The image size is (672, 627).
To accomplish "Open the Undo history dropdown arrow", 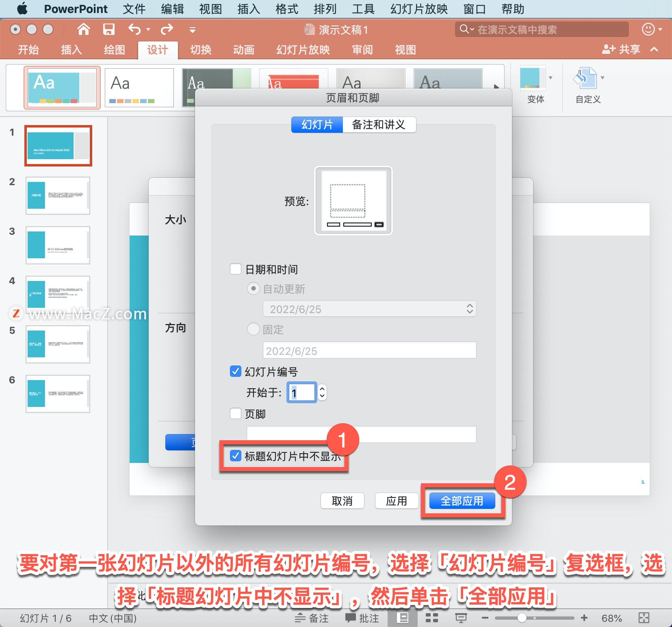I will [x=148, y=30].
